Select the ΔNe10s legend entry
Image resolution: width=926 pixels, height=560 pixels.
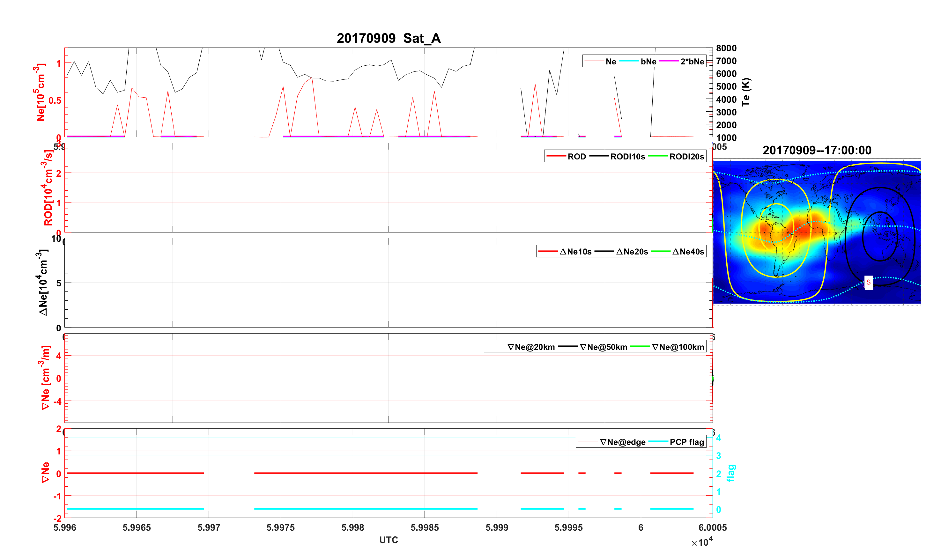click(575, 251)
